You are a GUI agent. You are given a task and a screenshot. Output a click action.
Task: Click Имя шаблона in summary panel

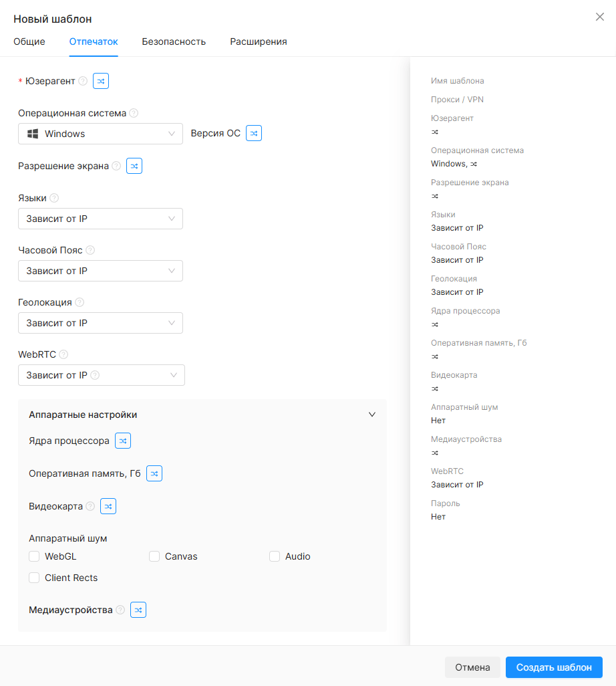[457, 80]
